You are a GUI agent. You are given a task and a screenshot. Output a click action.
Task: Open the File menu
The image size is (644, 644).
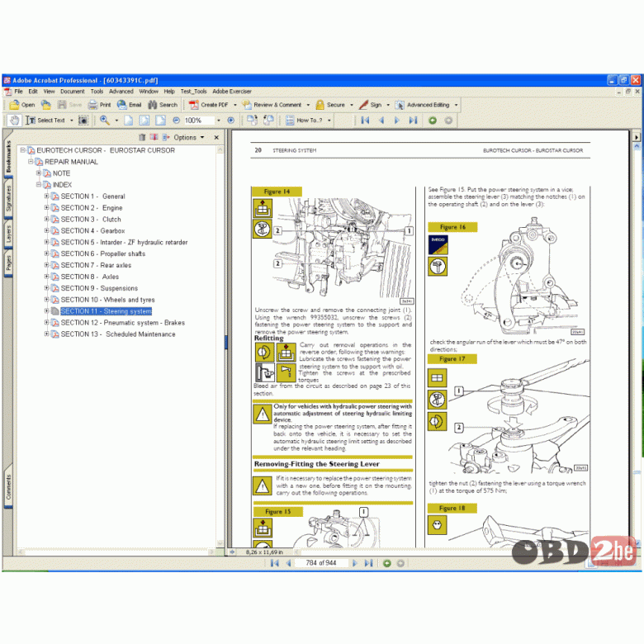[x=18, y=91]
